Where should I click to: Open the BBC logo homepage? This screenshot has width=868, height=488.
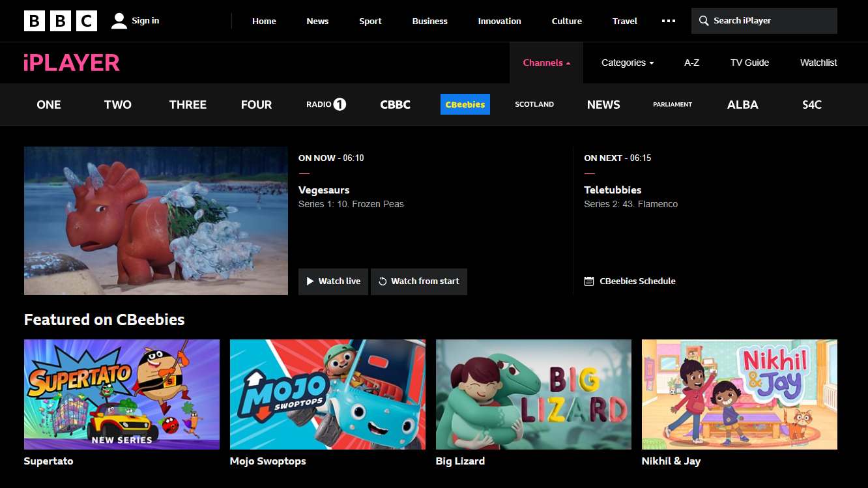pos(61,21)
